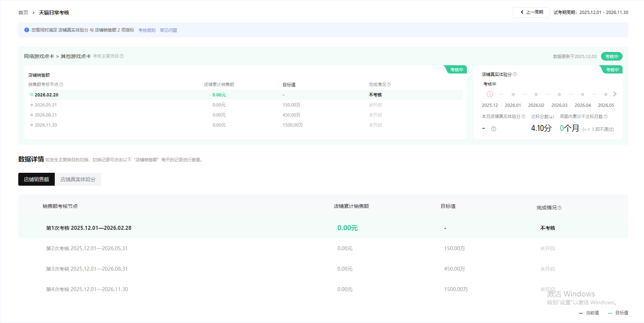The image size is (644, 323).
Task: Click the blue info icon in the notice banner
Action: coord(26,30)
